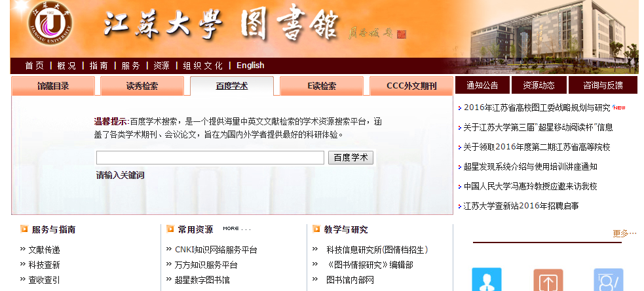Open the 服务 menu in navigation bar
Viewport: 644px width, 291px height.
[x=130, y=66]
